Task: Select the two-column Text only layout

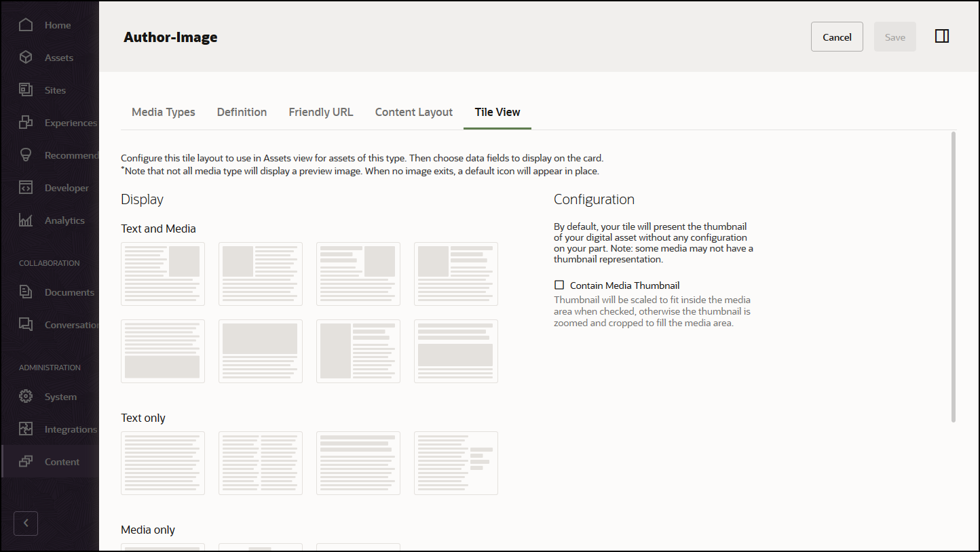Action: pyautogui.click(x=261, y=463)
